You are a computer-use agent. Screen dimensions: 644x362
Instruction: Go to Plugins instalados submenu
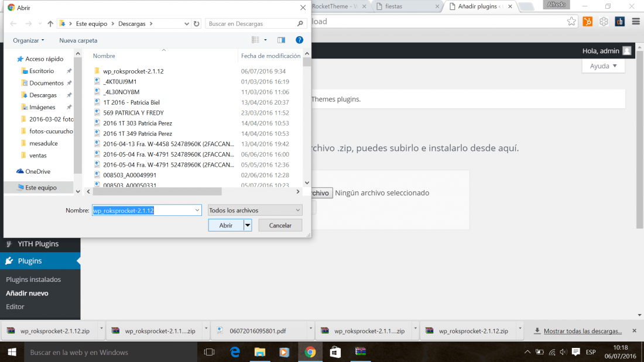pyautogui.click(x=33, y=280)
